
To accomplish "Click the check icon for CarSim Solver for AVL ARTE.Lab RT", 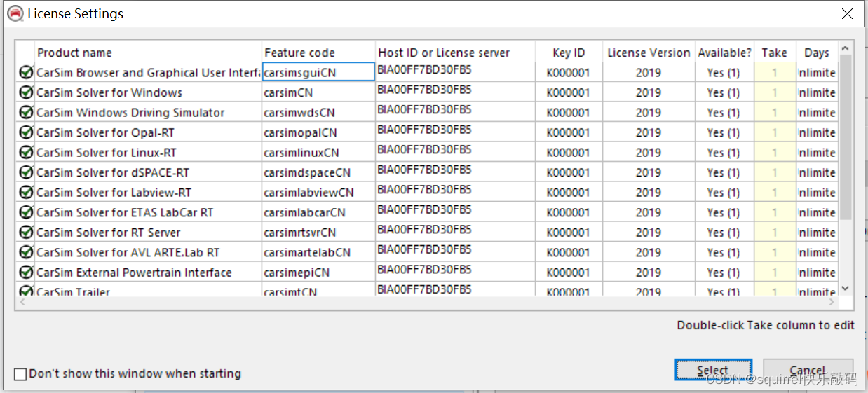I will (26, 252).
